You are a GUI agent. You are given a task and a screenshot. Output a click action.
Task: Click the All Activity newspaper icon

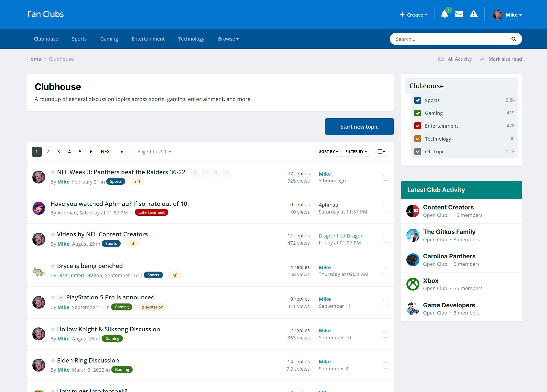[441, 59]
